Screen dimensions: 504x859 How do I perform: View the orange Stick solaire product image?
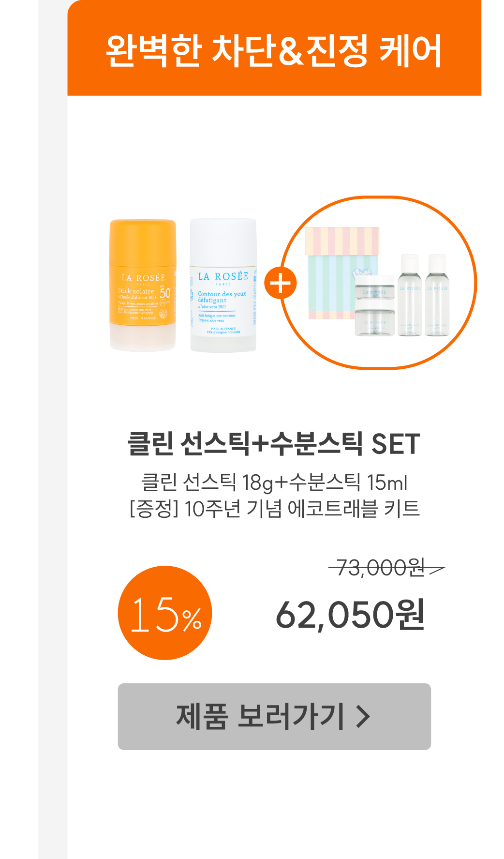coord(143,286)
